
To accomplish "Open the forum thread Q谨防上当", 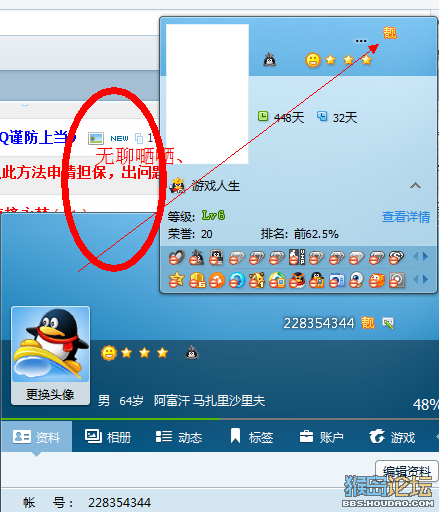I will coord(38,137).
